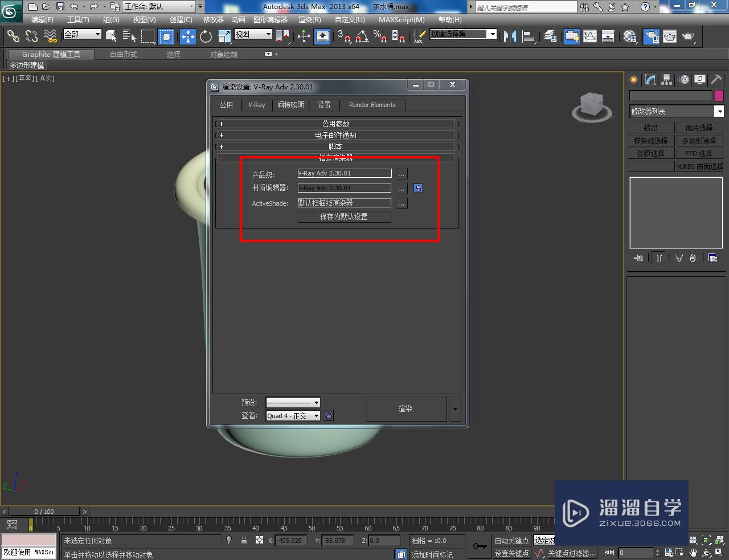Click the 挤出 modifier button
Screen dimensions: 729x560
651,128
